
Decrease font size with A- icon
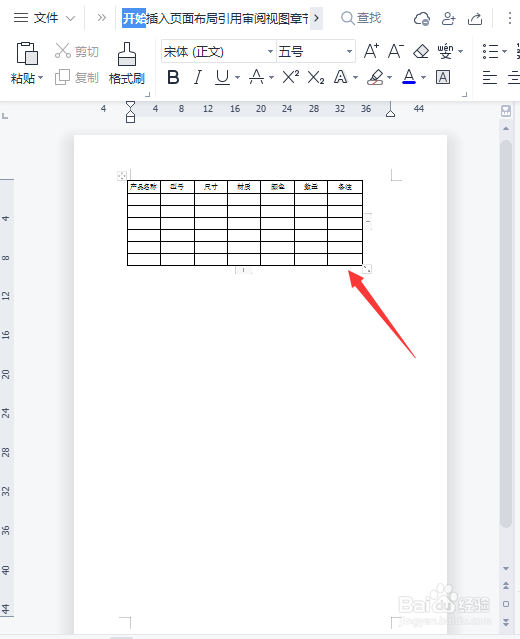395,51
